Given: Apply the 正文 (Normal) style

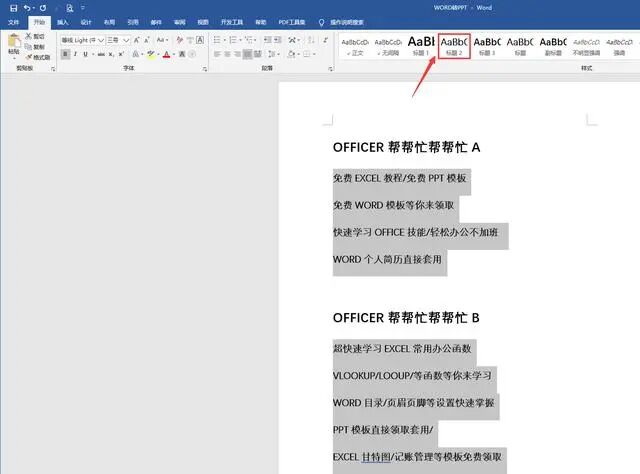Looking at the screenshot, I should (355, 46).
